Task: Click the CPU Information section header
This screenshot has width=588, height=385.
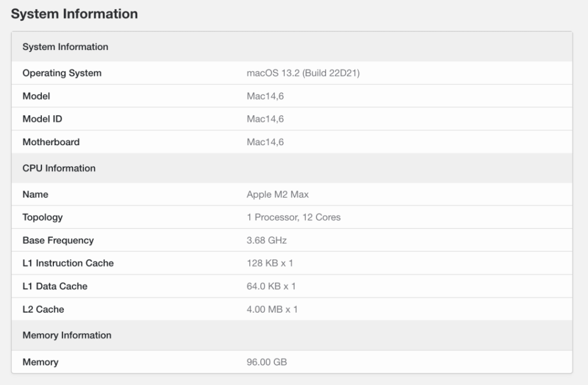Action: coord(59,168)
